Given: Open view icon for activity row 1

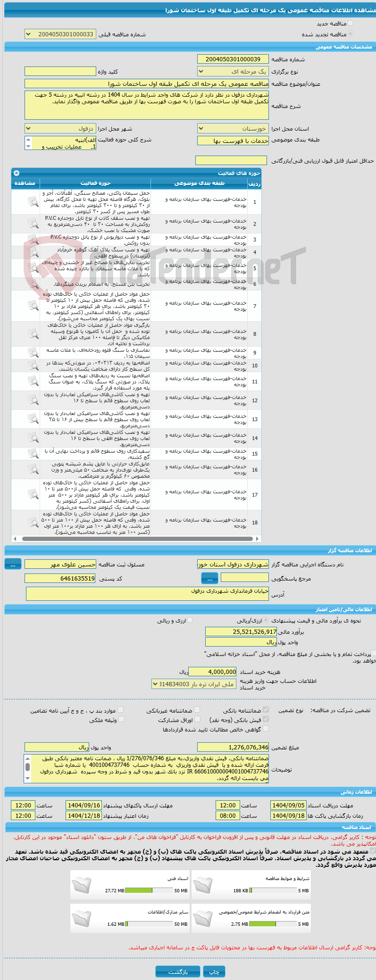Looking at the screenshot, I should pos(33,202).
